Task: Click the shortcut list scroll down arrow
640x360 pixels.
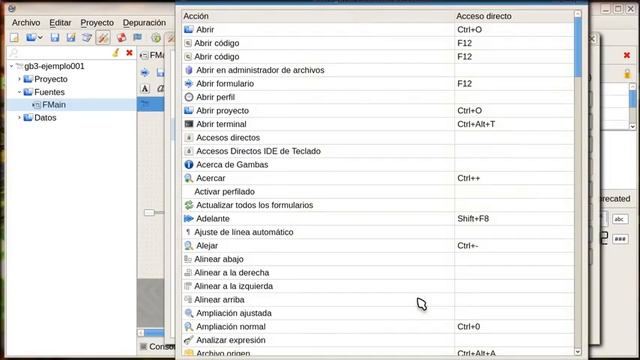Action: tap(578, 352)
